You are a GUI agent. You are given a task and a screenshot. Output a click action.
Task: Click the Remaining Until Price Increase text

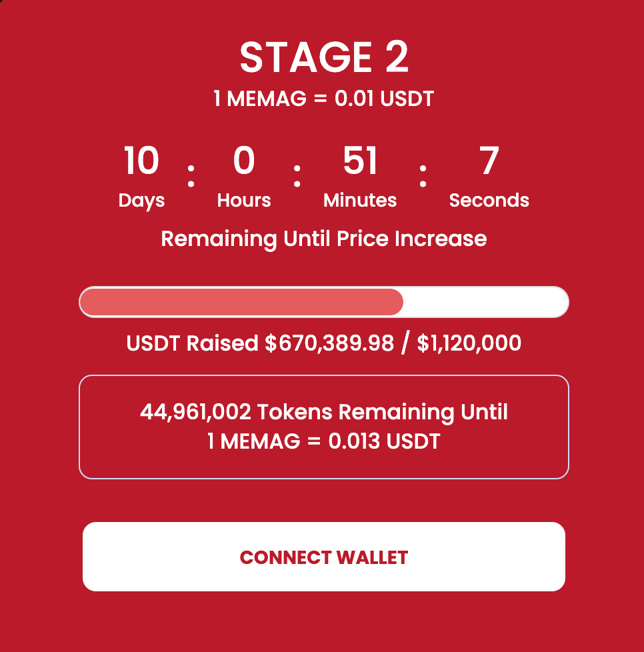click(323, 239)
